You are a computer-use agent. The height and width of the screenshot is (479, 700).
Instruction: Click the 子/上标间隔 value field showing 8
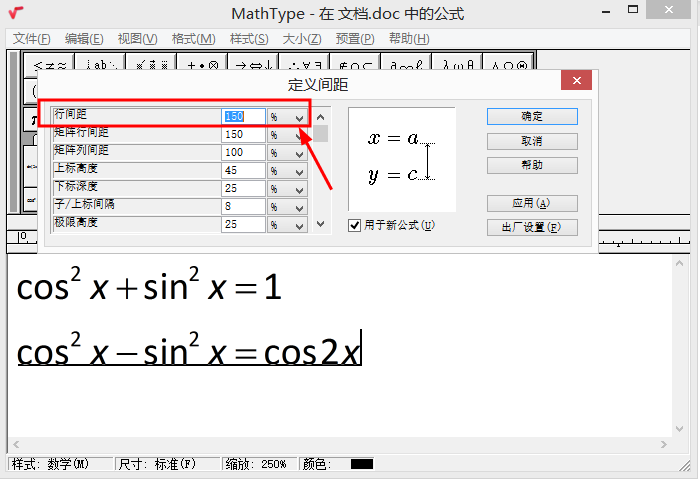[x=243, y=207]
